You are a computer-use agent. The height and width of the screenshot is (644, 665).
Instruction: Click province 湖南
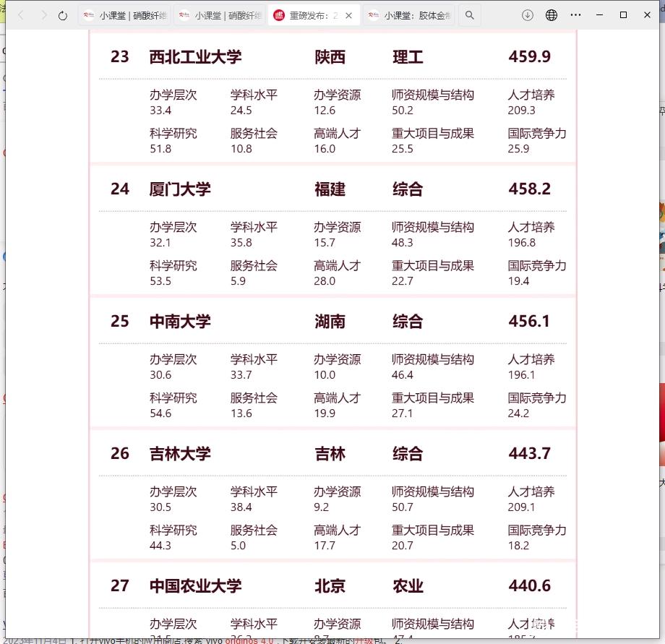point(330,322)
